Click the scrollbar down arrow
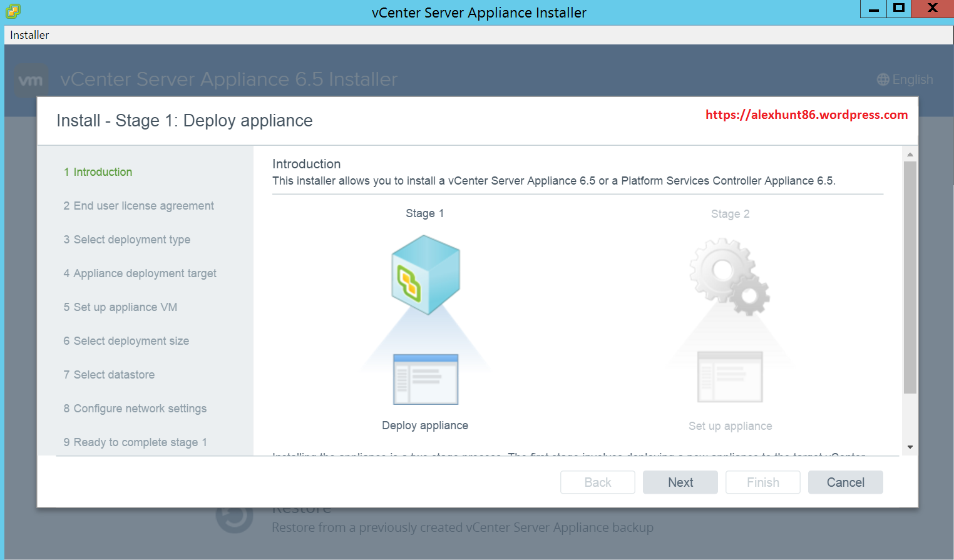954x560 pixels. click(x=910, y=447)
